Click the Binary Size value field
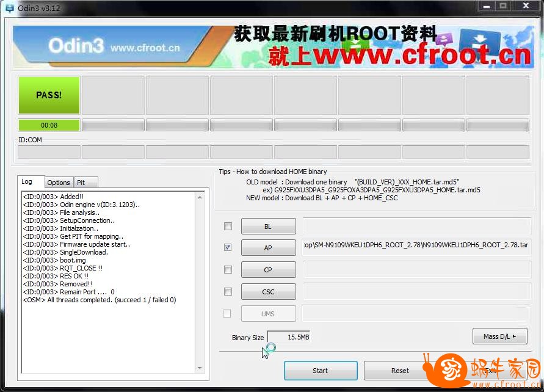544x392 pixels. click(289, 337)
